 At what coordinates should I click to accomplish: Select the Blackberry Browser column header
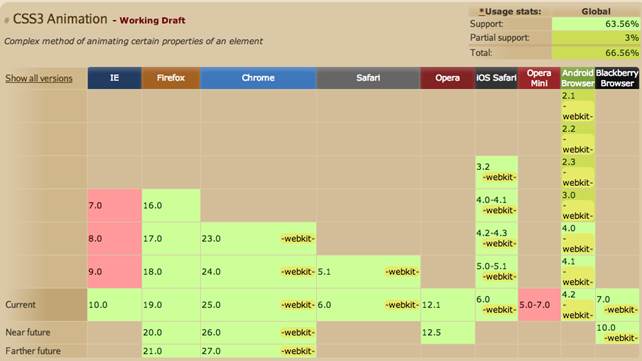[x=617, y=78]
